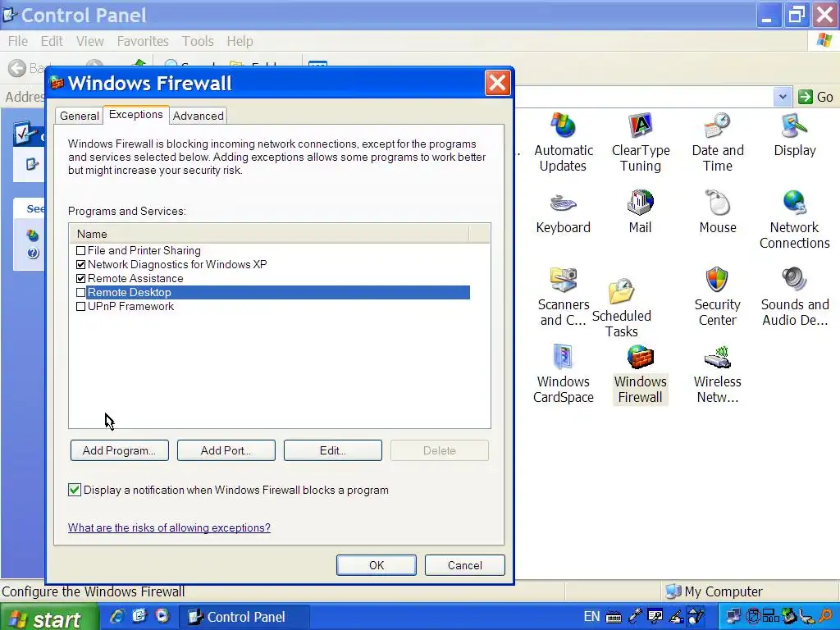Image resolution: width=840 pixels, height=630 pixels.
Task: Click My Computer in the status bar
Action: (714, 591)
